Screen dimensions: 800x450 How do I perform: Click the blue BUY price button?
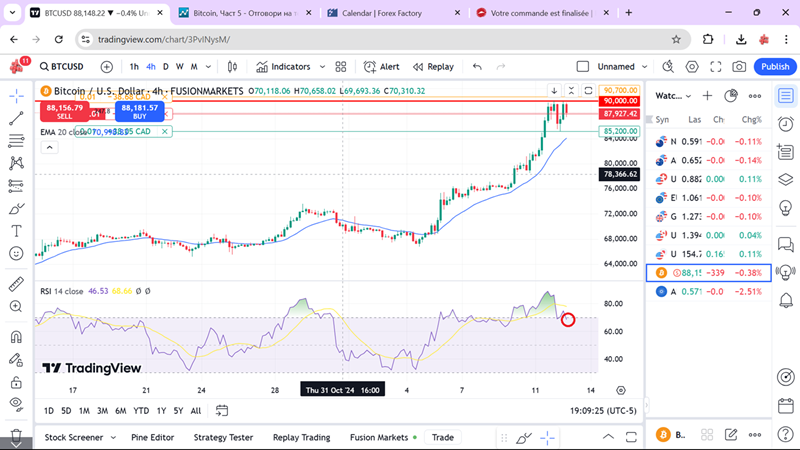[140, 111]
